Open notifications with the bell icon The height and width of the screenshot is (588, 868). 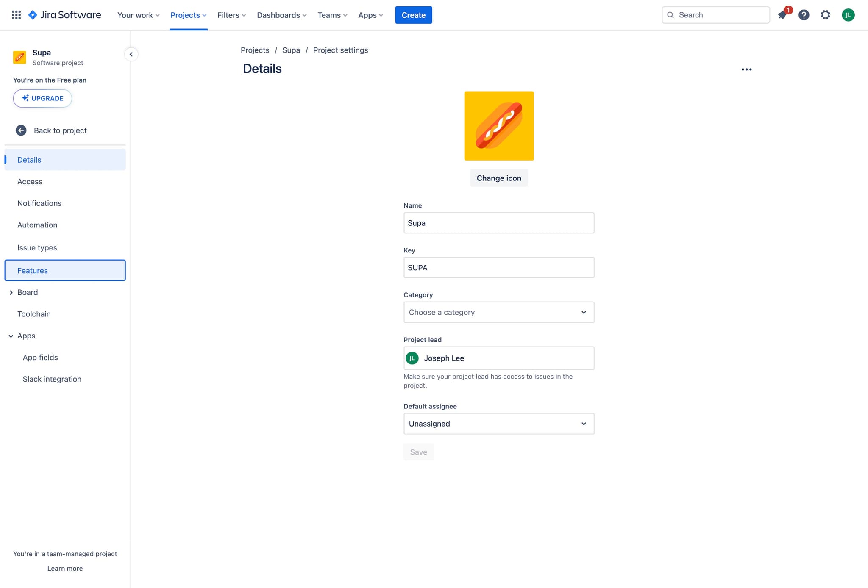pyautogui.click(x=782, y=15)
